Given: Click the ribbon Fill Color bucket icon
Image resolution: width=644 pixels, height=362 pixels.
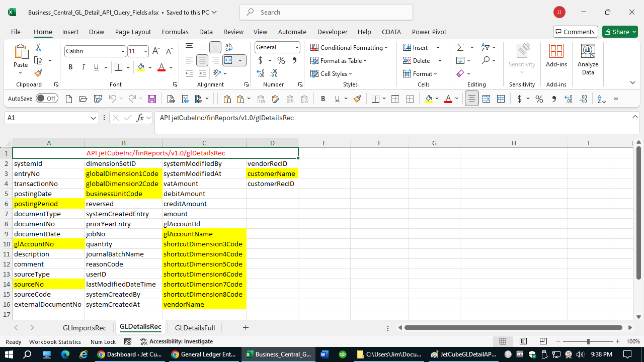Looking at the screenshot, I should click(141, 67).
